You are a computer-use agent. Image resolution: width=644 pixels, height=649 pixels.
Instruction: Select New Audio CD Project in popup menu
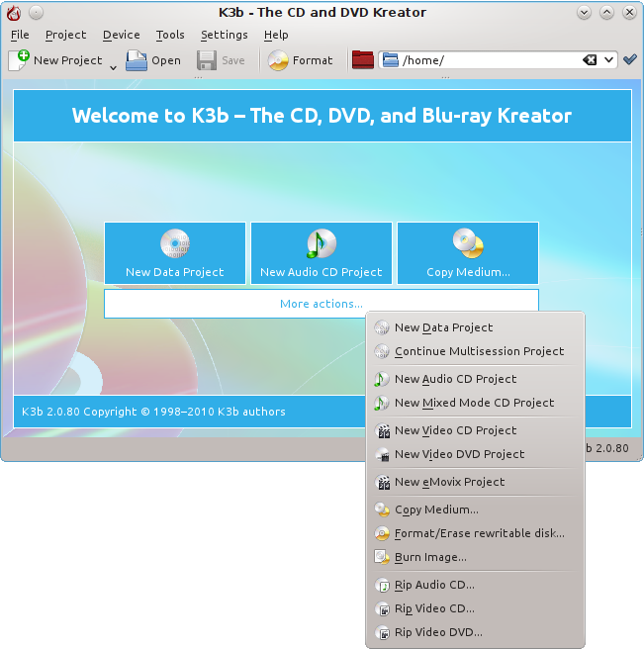click(x=475, y=379)
